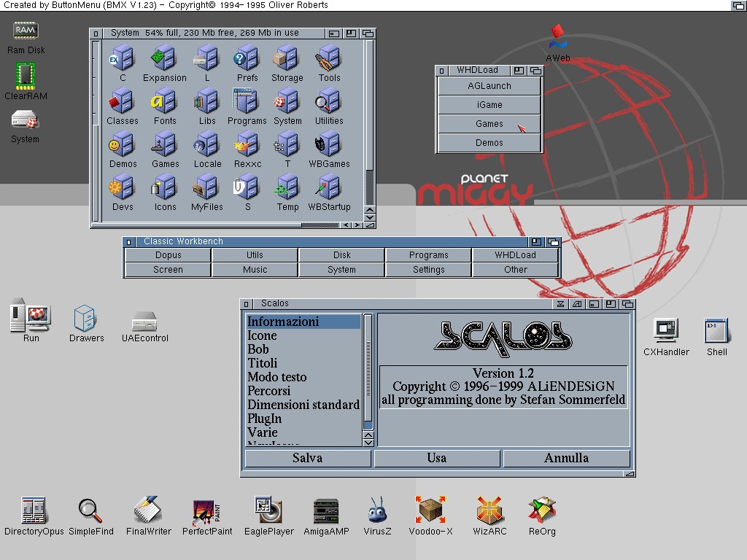Open the Storage drawer icon

click(287, 58)
